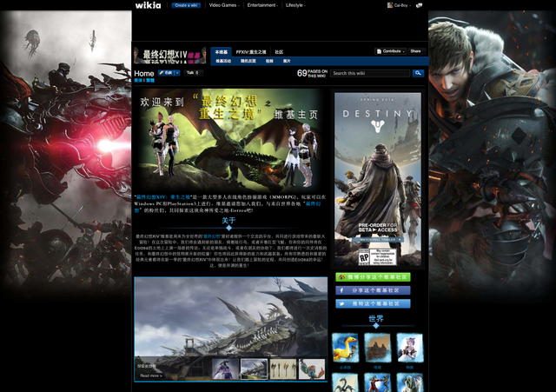This screenshot has height=392, width=556.
Task: Open the Contribute dropdown
Action: [390, 51]
